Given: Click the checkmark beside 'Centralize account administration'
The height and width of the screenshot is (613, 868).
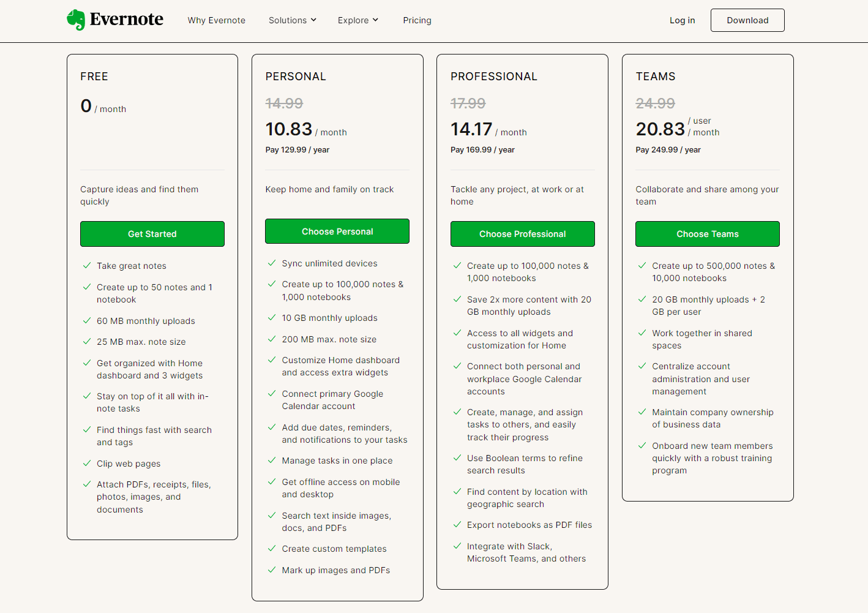Looking at the screenshot, I should tap(642, 366).
